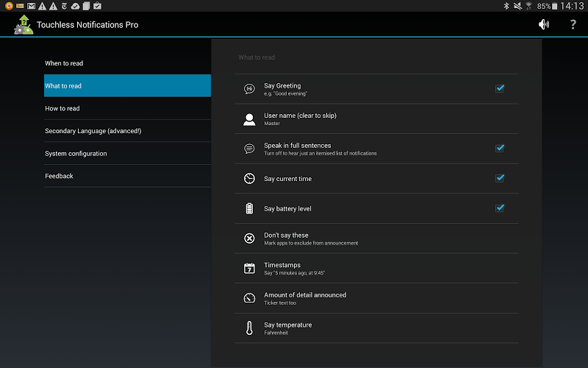Tap the thermometer icon
This screenshot has width=588, height=368.
point(249,328)
